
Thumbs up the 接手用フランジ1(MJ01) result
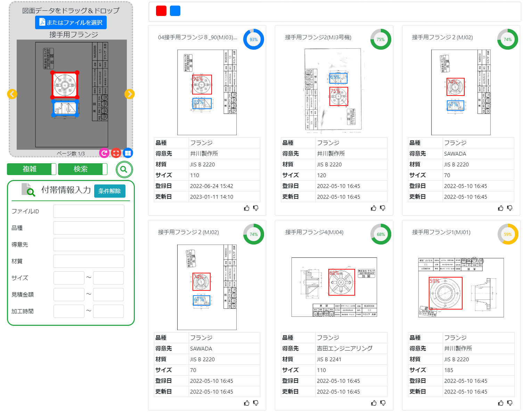[x=500, y=403]
